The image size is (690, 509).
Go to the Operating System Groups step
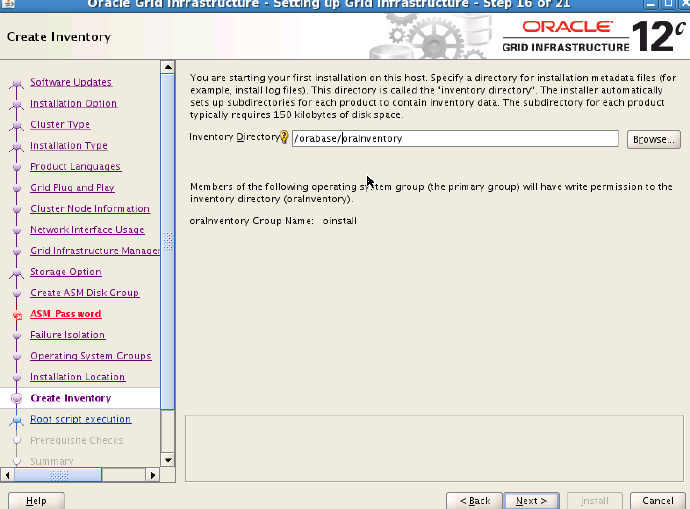click(91, 356)
